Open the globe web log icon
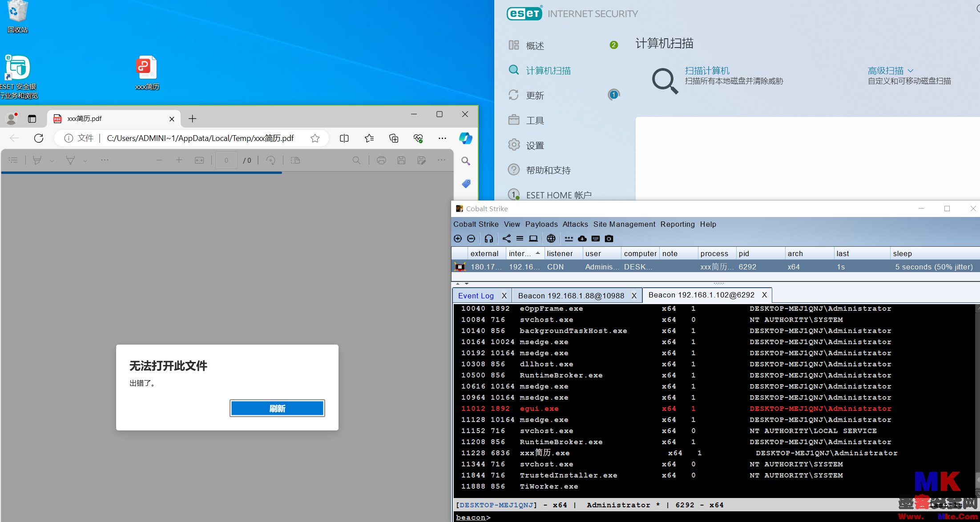Screen dimensions: 980x522 point(551,239)
